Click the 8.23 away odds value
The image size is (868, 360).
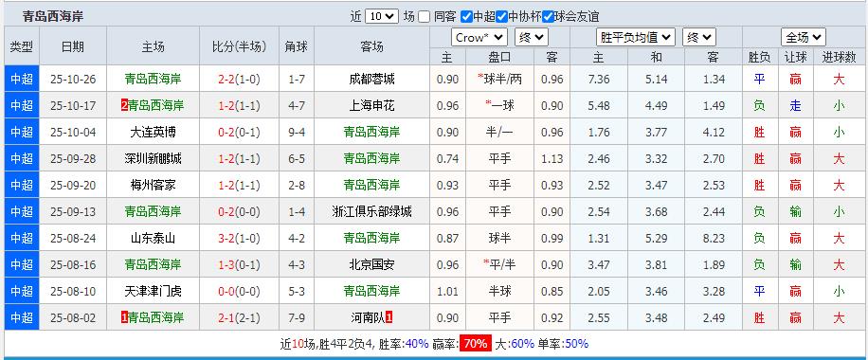coord(714,238)
